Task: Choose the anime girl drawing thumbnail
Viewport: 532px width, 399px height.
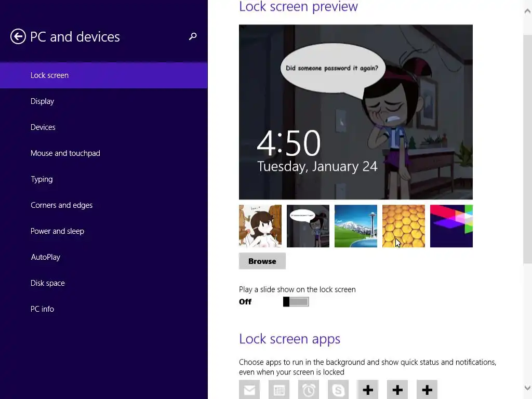Action: pyautogui.click(x=260, y=226)
